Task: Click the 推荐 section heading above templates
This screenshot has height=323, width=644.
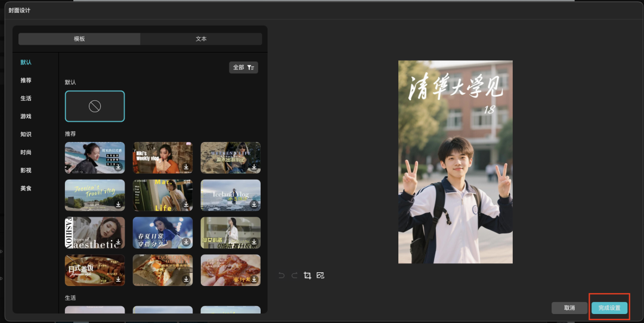Action: [x=70, y=134]
